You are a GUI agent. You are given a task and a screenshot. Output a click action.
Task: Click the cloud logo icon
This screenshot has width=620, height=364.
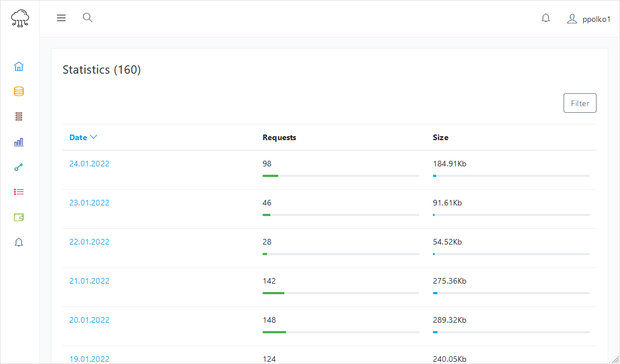coord(20,18)
